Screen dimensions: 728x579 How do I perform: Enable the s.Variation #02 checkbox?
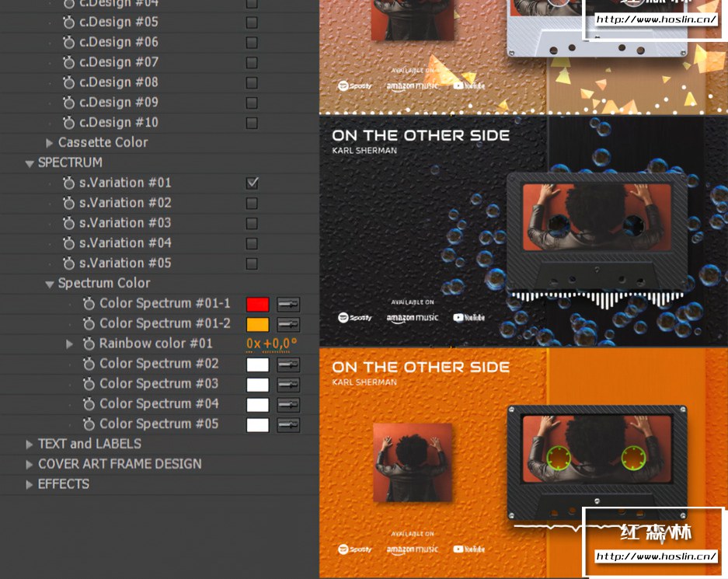(x=252, y=204)
